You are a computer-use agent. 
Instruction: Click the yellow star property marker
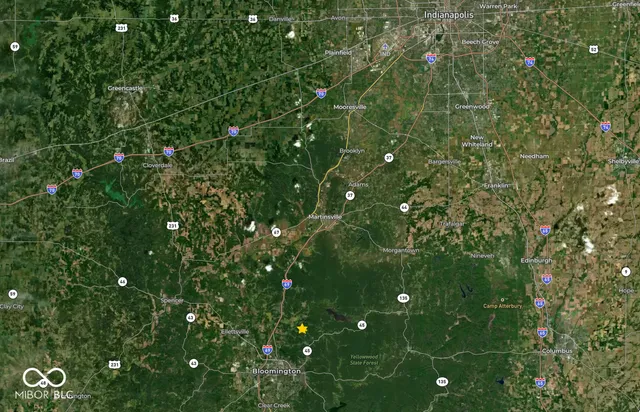[x=302, y=328]
